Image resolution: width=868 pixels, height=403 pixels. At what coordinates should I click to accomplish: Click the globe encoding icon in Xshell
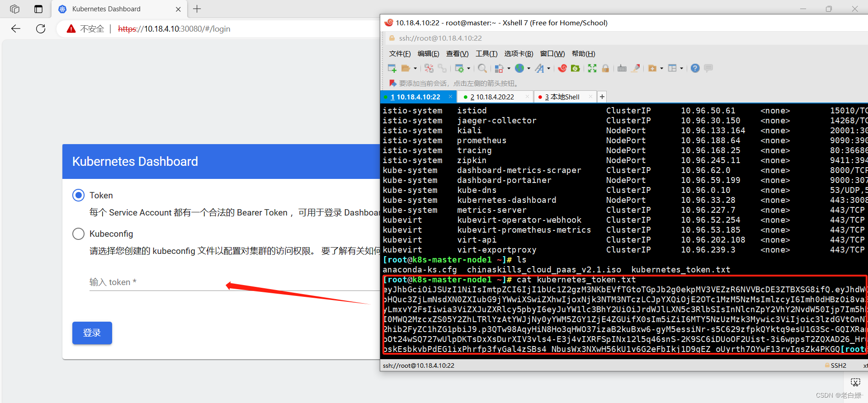519,68
